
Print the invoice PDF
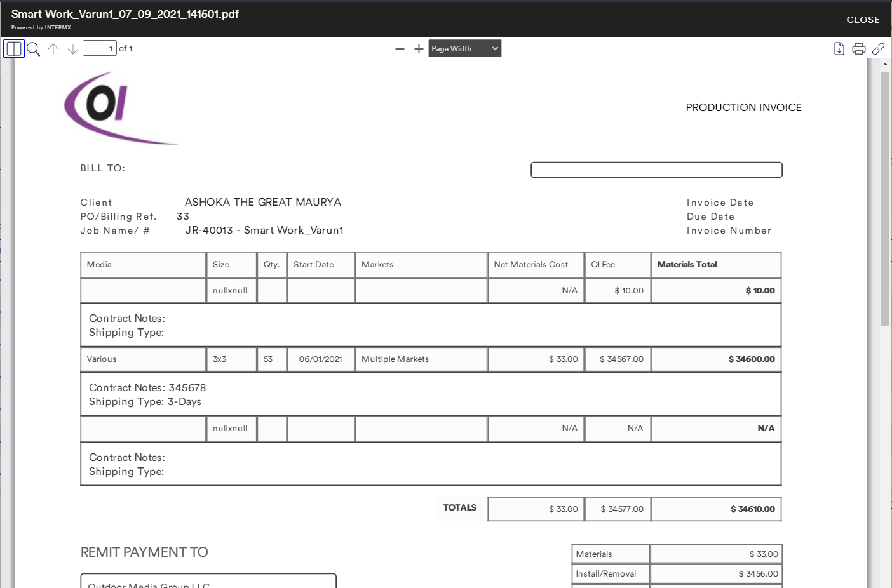click(859, 49)
